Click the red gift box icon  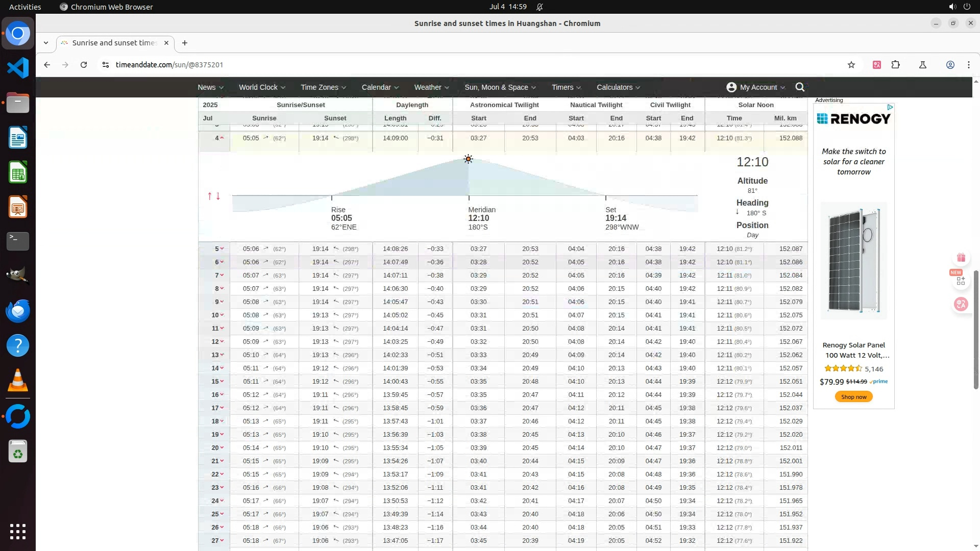[x=961, y=258]
